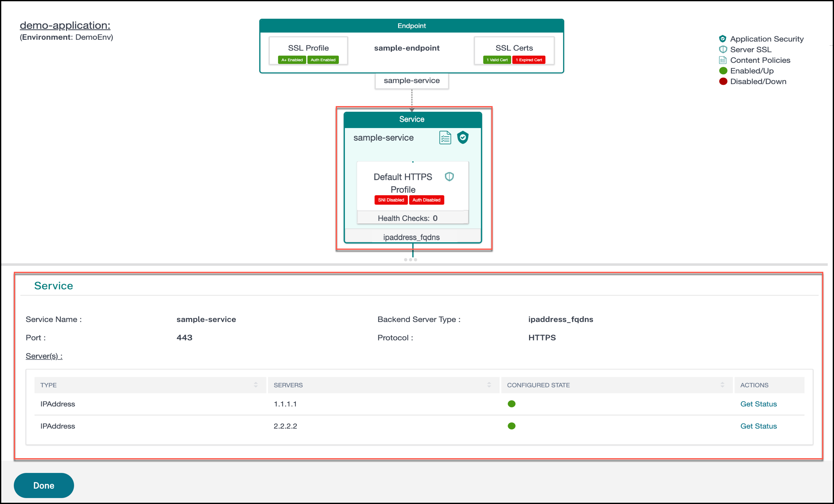This screenshot has height=504, width=834.
Task: Sort table by SERVERS column
Action: (x=489, y=385)
